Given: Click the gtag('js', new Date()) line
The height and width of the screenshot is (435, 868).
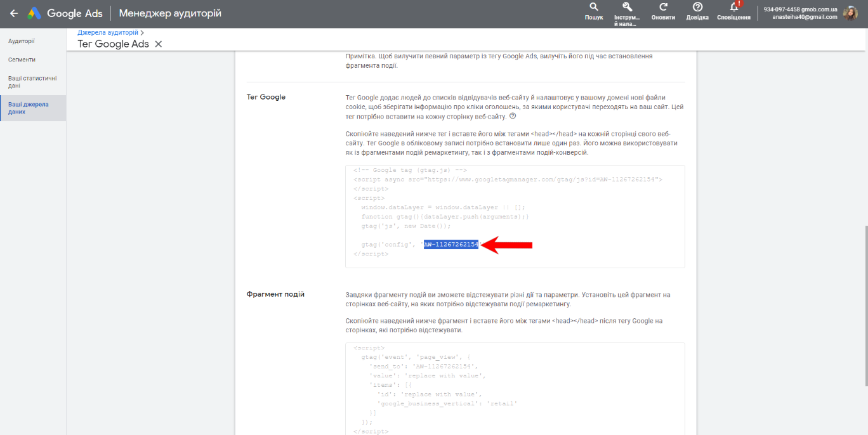Looking at the screenshot, I should pos(406,226).
